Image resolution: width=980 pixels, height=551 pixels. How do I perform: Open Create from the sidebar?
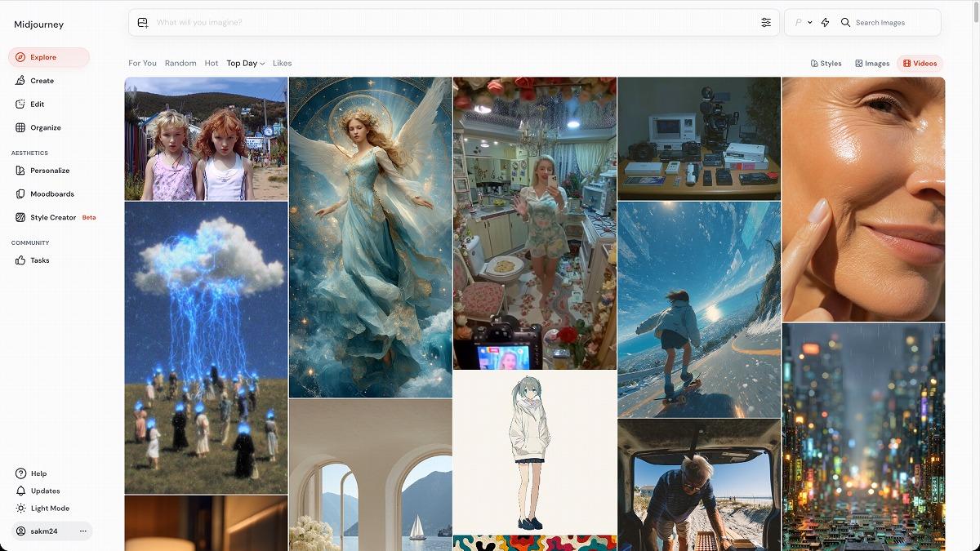42,81
